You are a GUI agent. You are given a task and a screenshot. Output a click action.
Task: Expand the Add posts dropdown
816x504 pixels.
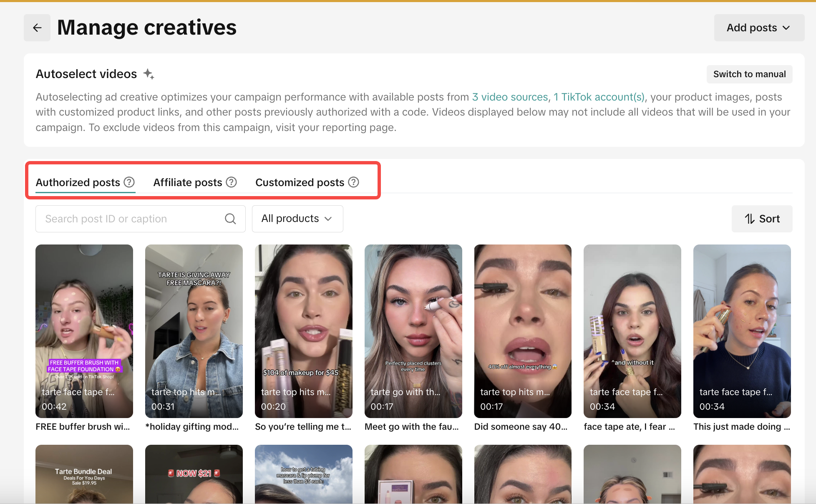759,28
